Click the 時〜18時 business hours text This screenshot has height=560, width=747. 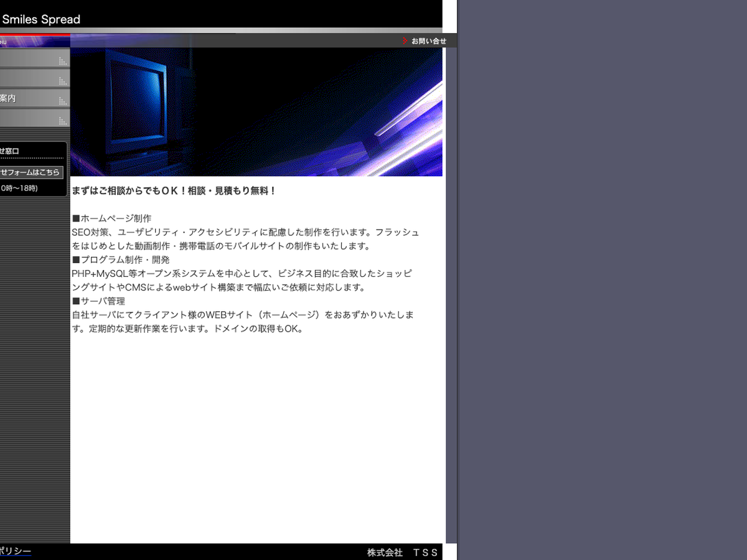19,188
